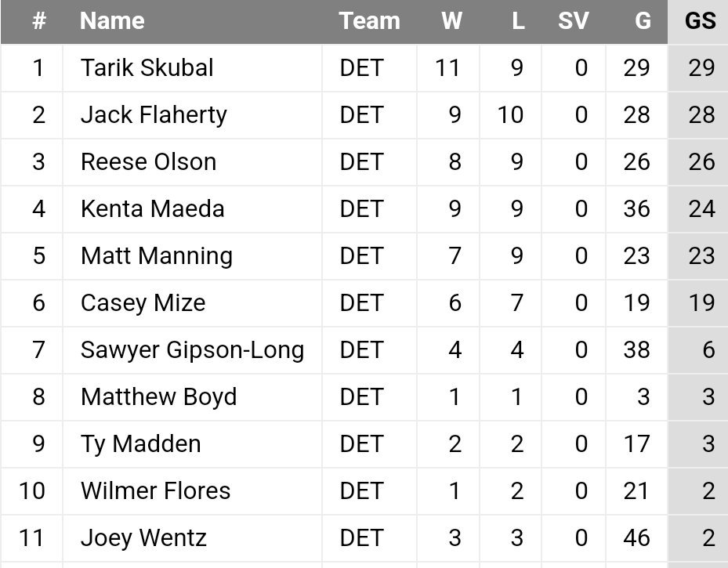Open Wilmer Flores player link
The image size is (728, 568).
click(x=155, y=491)
